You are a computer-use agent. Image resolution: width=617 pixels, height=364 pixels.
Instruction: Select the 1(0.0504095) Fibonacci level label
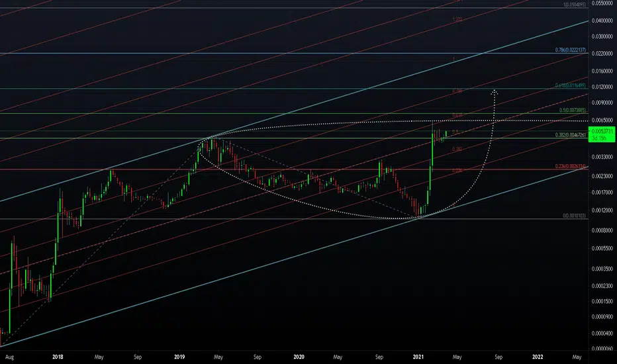[x=575, y=5]
